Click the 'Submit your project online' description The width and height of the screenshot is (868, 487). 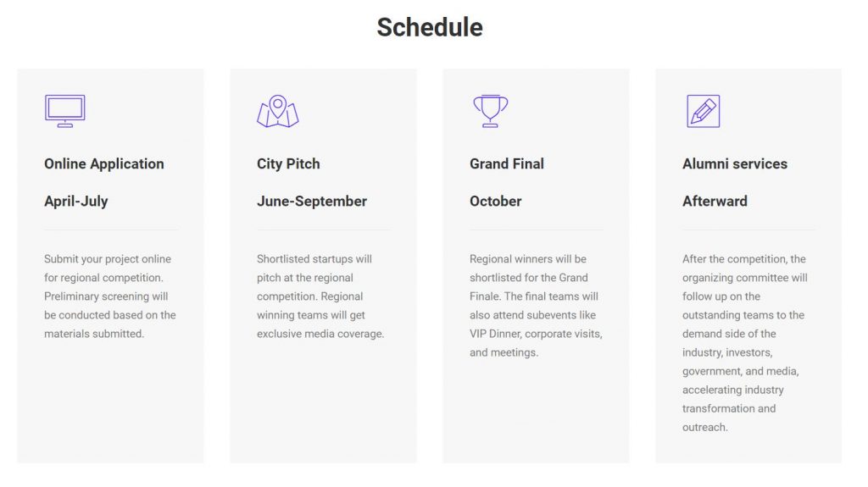(x=110, y=296)
